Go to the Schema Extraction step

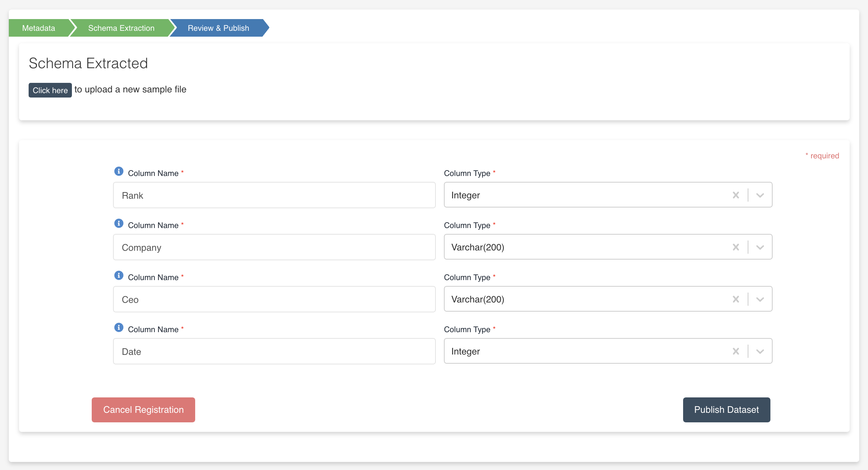[x=121, y=28]
